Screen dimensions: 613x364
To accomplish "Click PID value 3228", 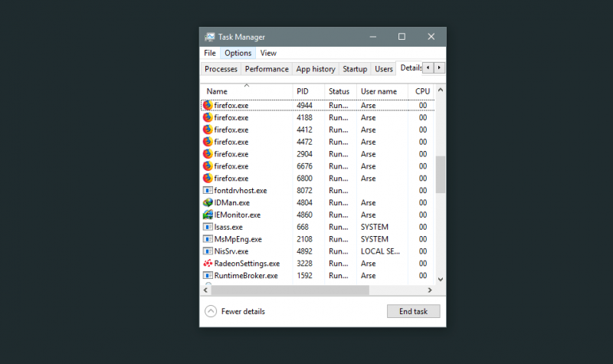I will (304, 263).
